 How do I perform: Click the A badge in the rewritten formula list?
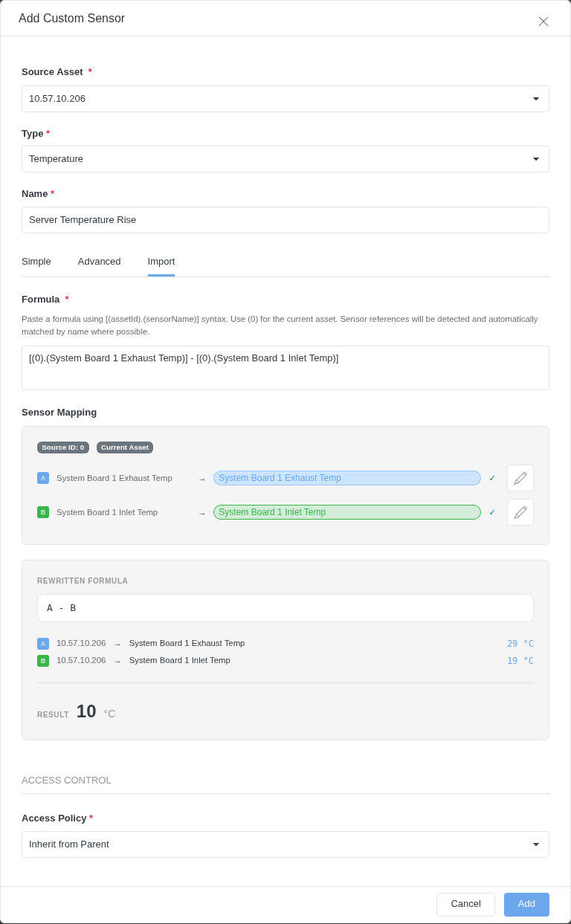coord(43,644)
